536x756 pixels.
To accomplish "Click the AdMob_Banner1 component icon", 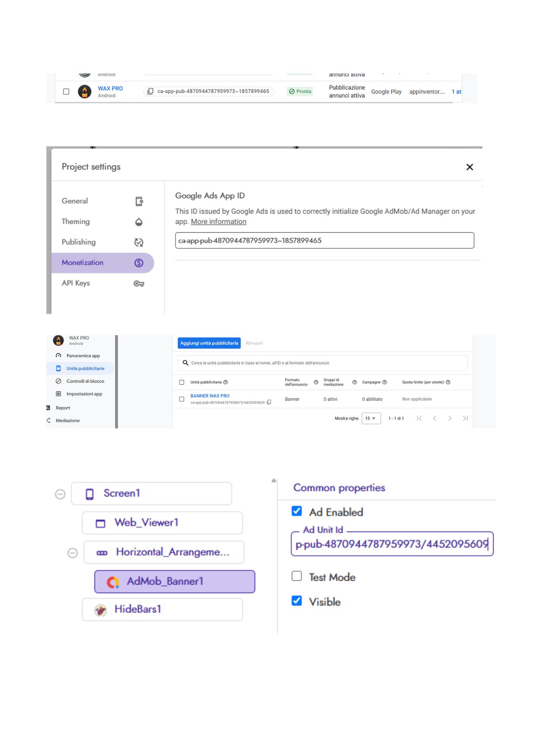I will click(113, 582).
